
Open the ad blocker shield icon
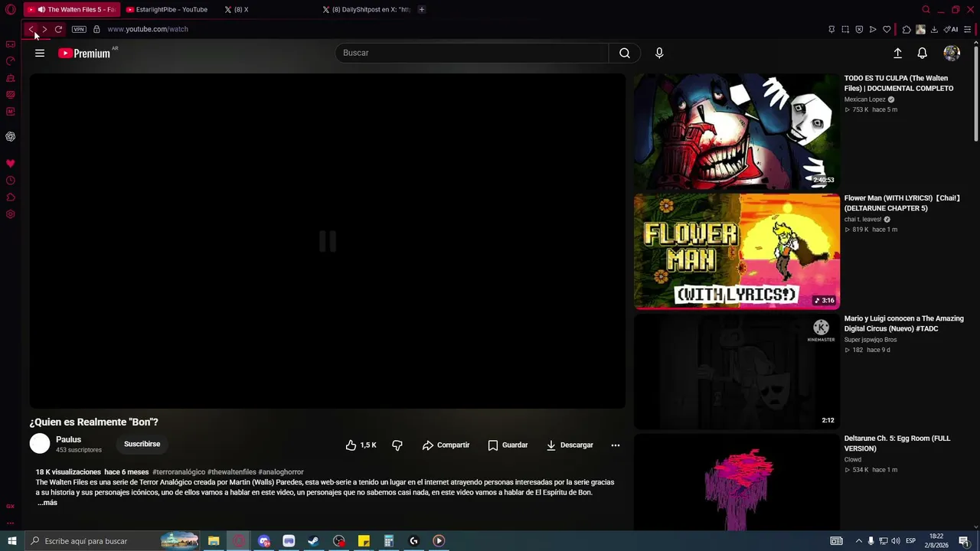pyautogui.click(x=859, y=29)
